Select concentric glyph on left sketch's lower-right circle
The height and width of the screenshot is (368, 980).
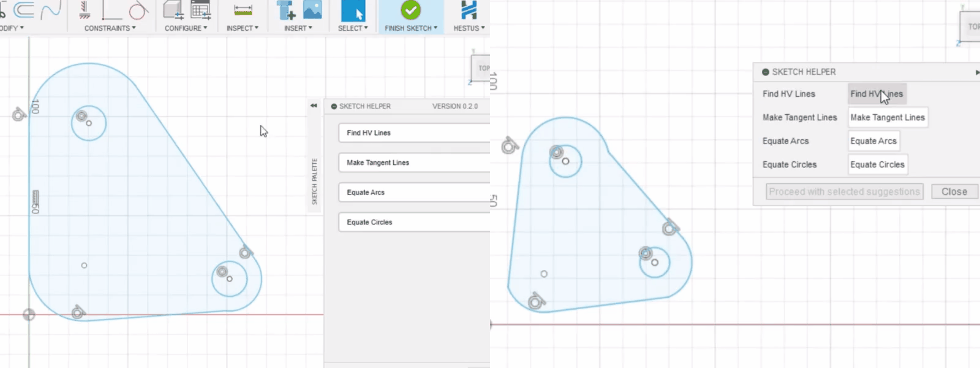[222, 271]
